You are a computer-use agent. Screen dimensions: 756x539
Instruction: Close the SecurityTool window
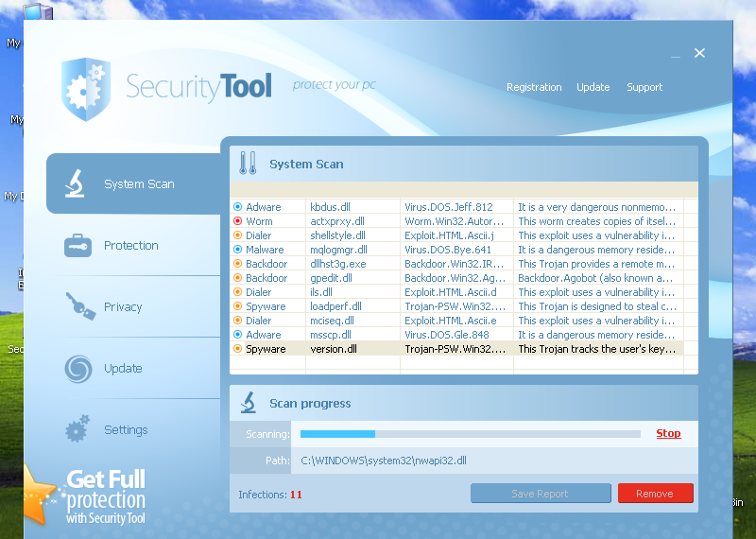coord(699,53)
